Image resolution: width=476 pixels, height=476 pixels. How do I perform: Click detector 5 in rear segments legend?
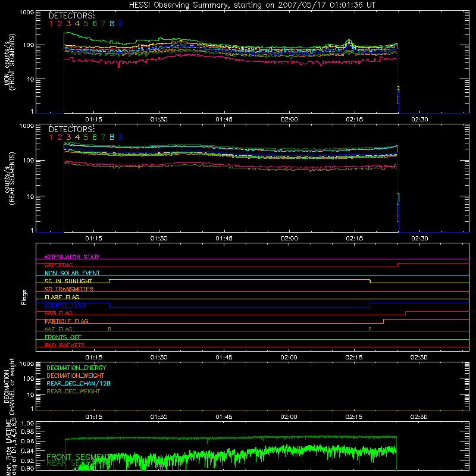click(x=86, y=137)
